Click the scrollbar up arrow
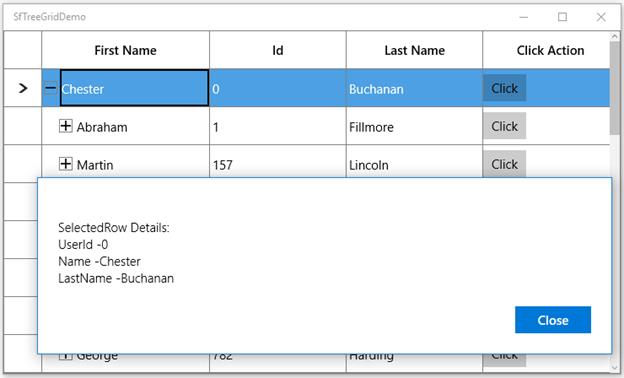Screen dimensions: 624x378 pyautogui.click(x=615, y=36)
